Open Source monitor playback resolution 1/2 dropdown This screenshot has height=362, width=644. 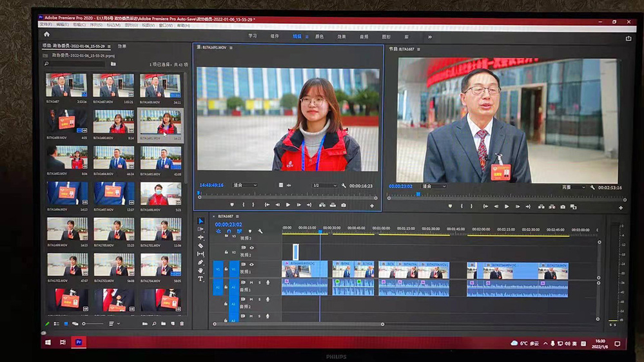325,186
